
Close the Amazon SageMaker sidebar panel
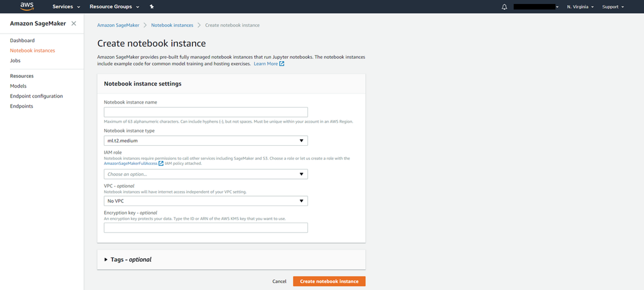[74, 23]
